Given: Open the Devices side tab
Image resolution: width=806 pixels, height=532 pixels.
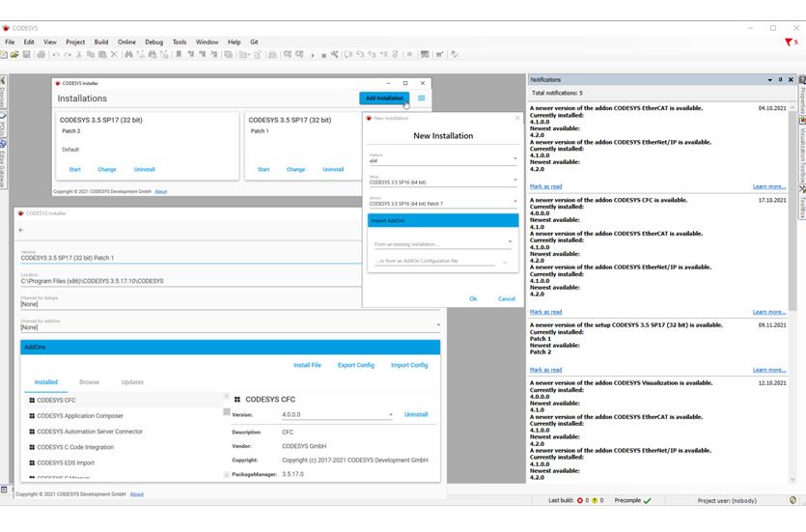Looking at the screenshot, I should [x=3, y=93].
